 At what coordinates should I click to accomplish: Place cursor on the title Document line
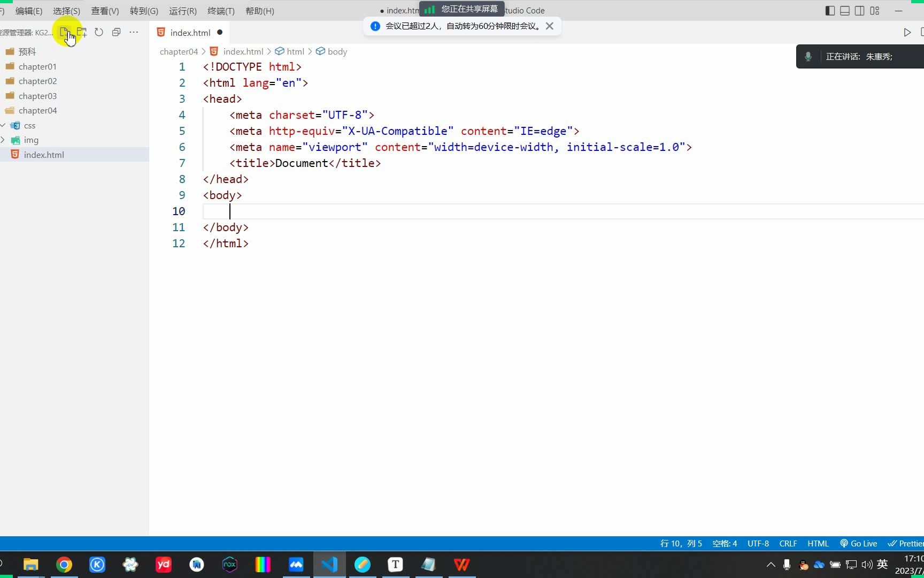coord(305,163)
